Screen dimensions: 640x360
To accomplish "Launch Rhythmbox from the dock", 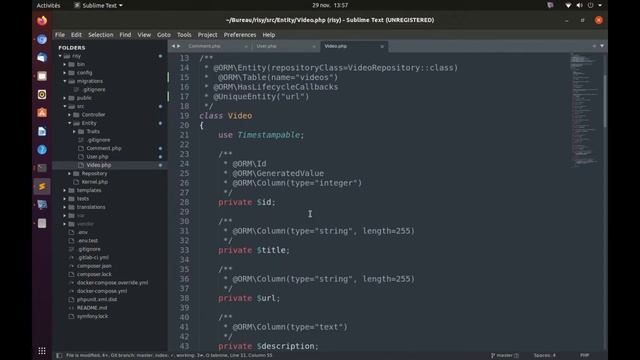I will click(42, 95).
